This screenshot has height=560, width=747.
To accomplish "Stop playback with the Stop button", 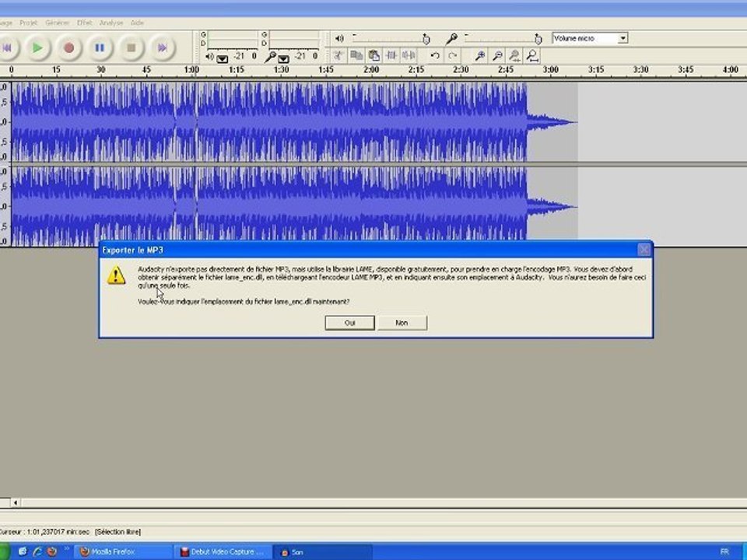I will pyautogui.click(x=131, y=47).
